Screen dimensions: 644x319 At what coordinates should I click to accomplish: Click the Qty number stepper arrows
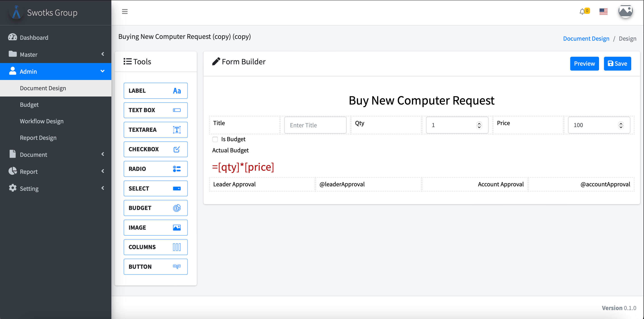[479, 125]
